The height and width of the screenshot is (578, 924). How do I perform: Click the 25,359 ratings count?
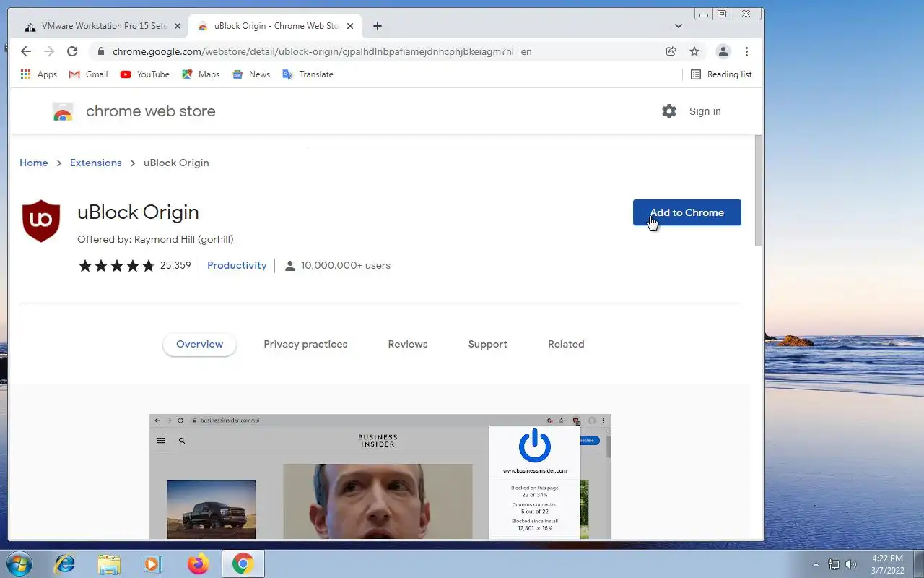[x=175, y=266]
